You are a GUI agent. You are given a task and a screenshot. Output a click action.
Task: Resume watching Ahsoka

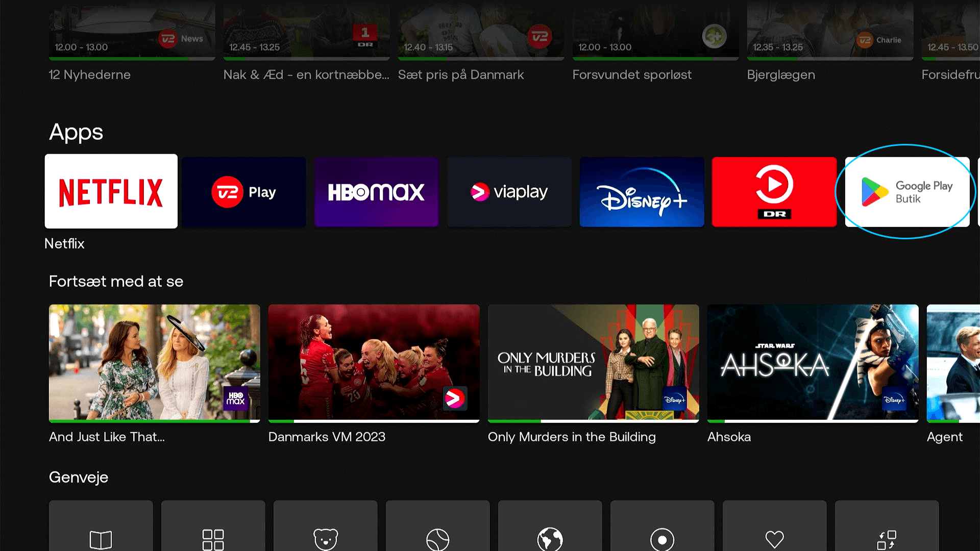click(x=813, y=363)
